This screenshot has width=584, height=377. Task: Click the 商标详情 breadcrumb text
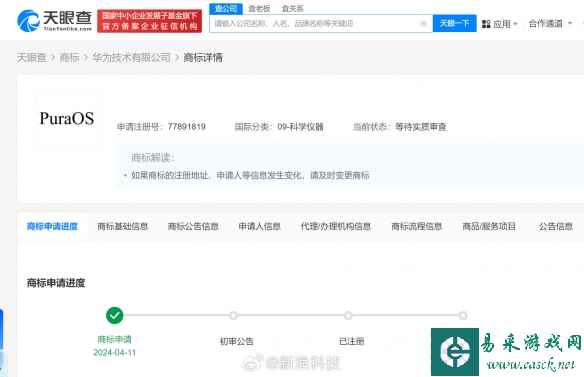203,57
